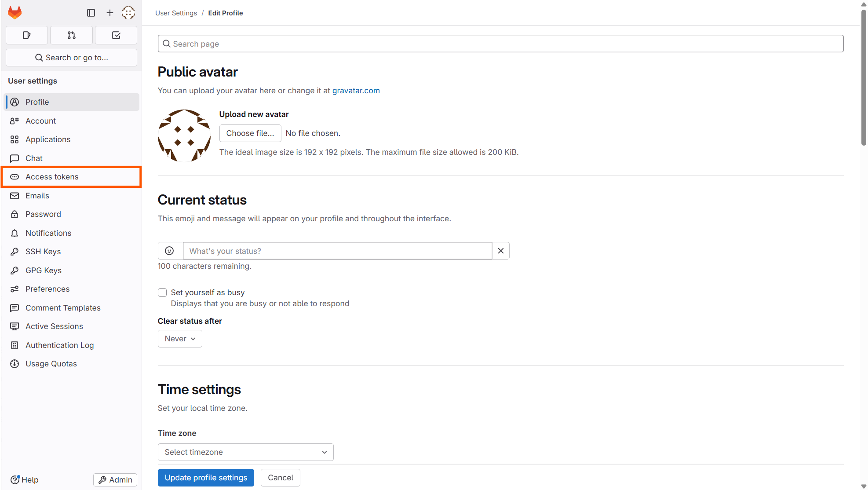868x490 pixels.
Task: Open the Select timezone dropdown
Action: (x=245, y=452)
